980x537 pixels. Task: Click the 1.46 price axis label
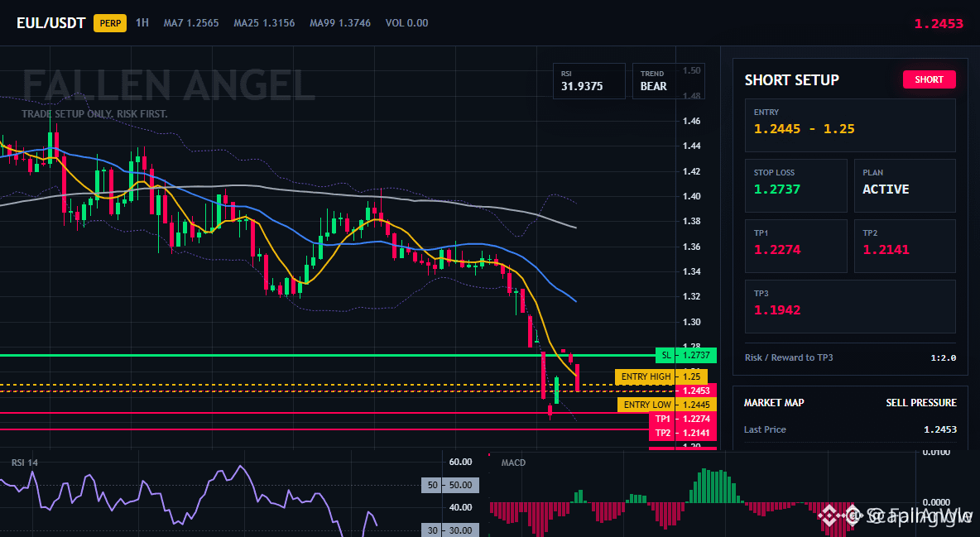(691, 121)
